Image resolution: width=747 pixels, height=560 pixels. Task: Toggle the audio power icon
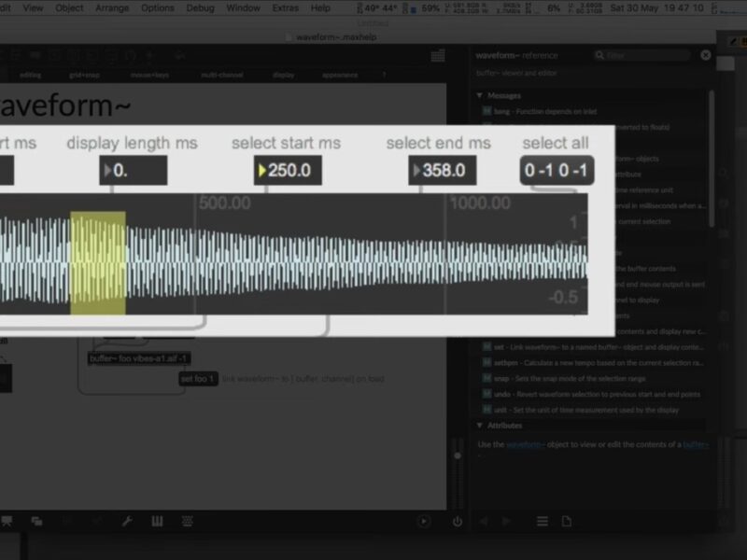(x=457, y=521)
